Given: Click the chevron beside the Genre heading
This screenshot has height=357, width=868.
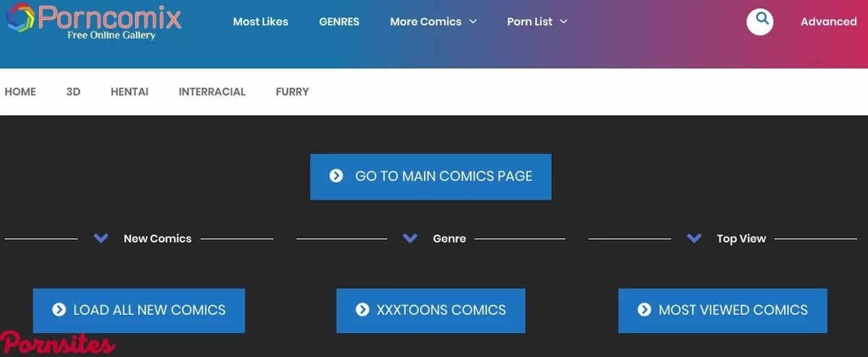Looking at the screenshot, I should (410, 238).
